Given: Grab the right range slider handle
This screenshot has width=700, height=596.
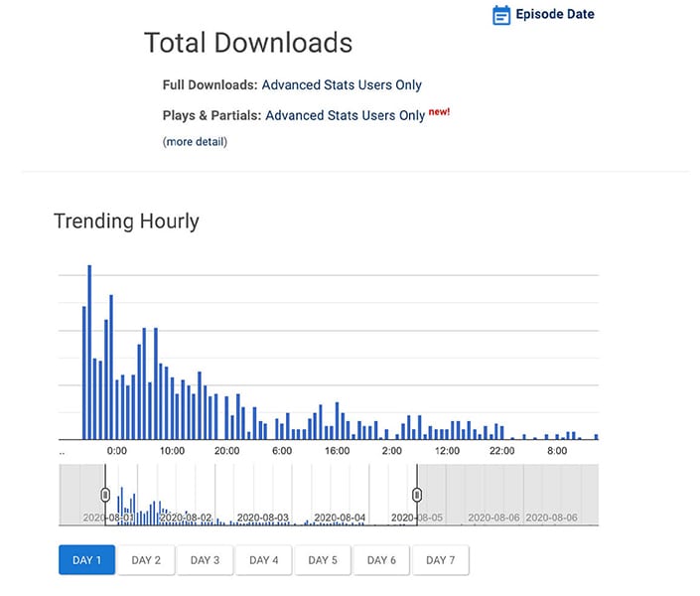Looking at the screenshot, I should (x=417, y=495).
